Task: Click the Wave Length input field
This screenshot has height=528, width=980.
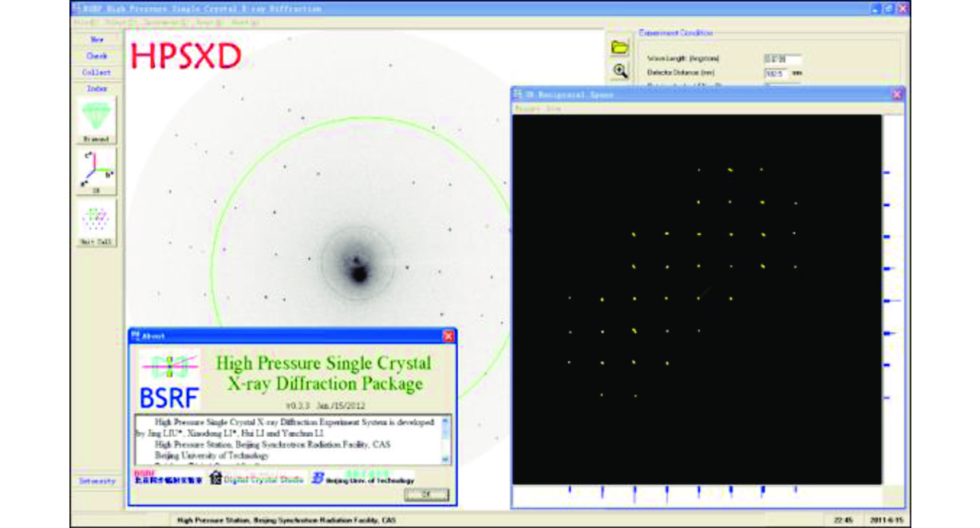Action: [781, 59]
